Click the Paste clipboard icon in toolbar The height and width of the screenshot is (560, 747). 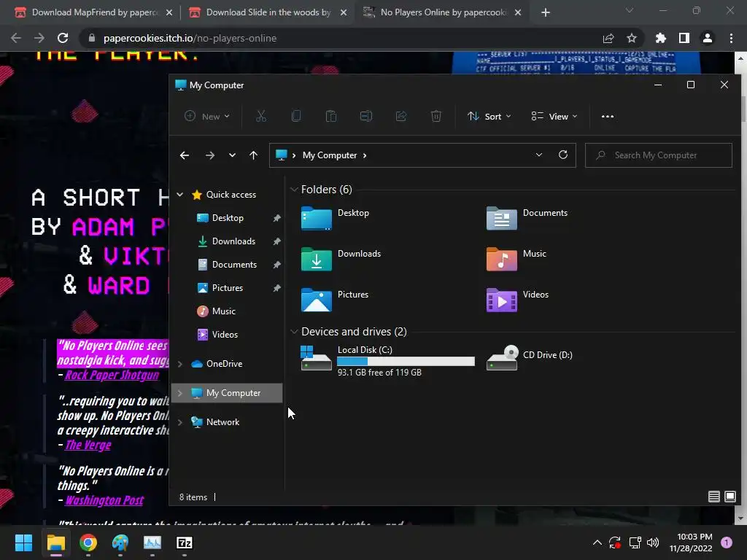[331, 116]
